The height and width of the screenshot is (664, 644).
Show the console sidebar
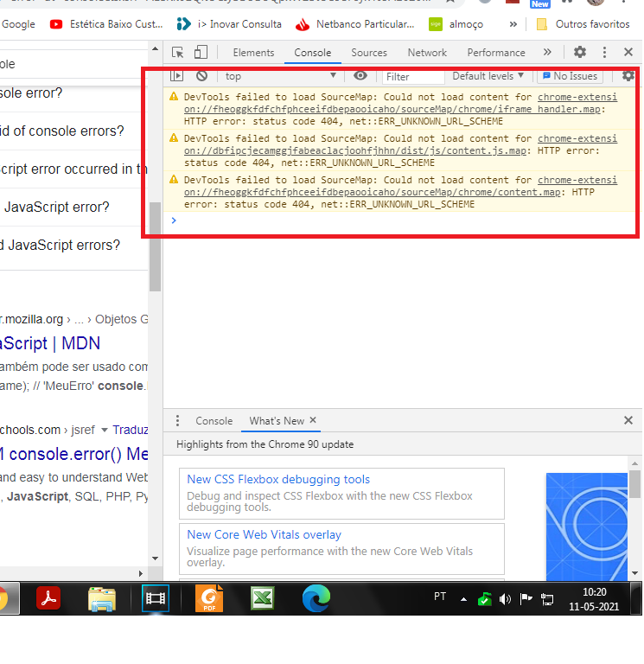[x=176, y=76]
